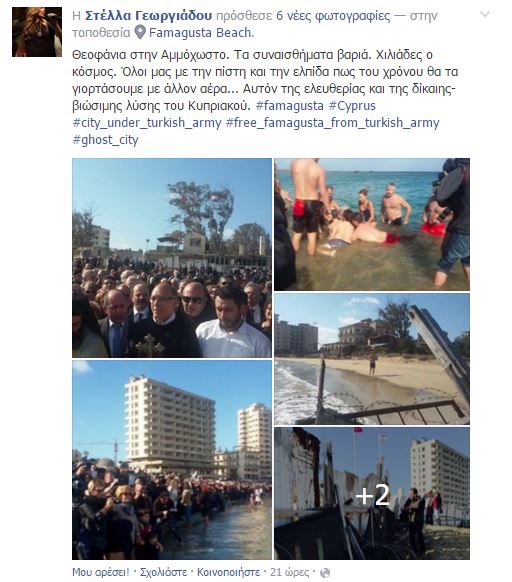This screenshot has width=512, height=582.
Task: Open Στέλλα Γεωργιάδου profile name link
Action: 149,16
